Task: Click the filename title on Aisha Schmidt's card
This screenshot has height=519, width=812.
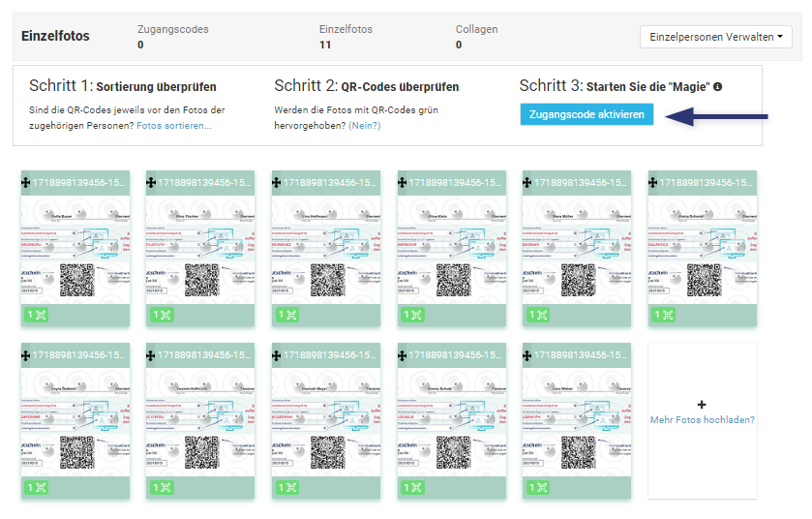Action: (706, 183)
